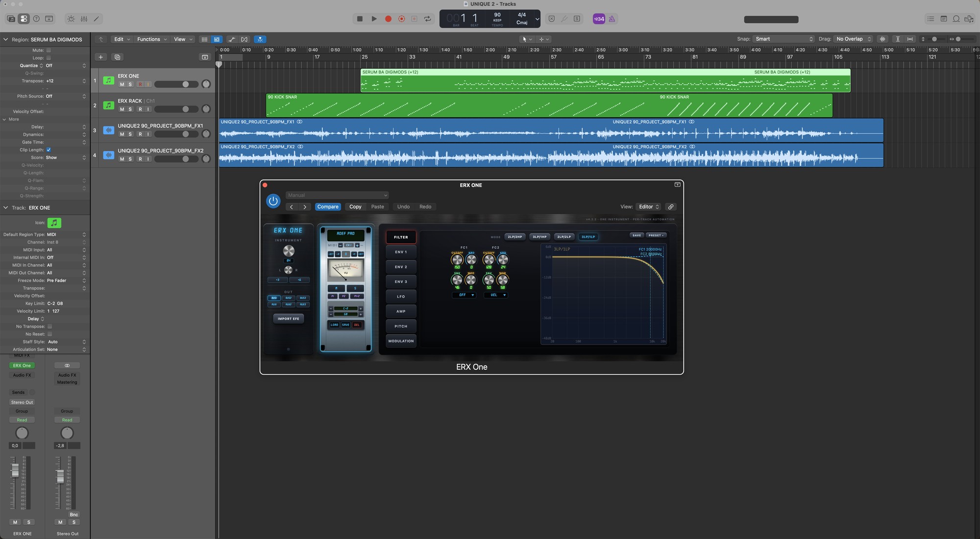This screenshot has width=980, height=539.
Task: Open the plugin View Editor dropdown
Action: (x=648, y=206)
